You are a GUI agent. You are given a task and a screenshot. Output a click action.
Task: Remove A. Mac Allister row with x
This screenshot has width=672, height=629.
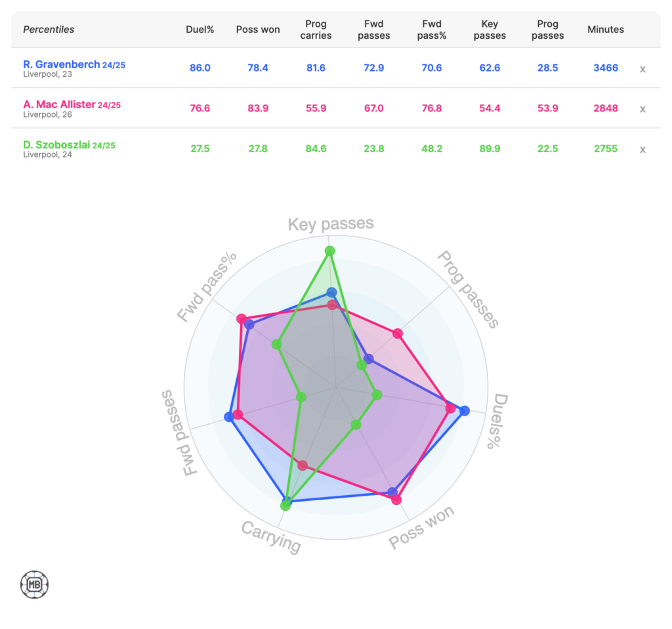click(x=642, y=109)
